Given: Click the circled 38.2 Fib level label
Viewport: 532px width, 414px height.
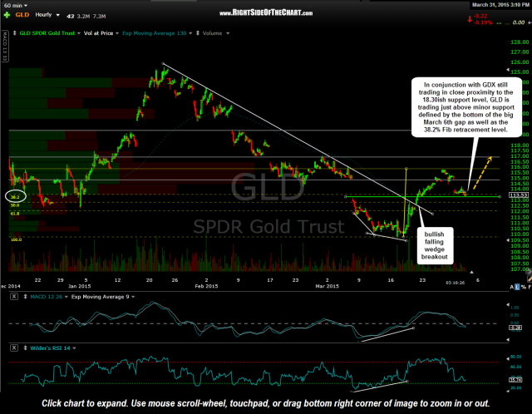Looking at the screenshot, I should pyautogui.click(x=15, y=197).
